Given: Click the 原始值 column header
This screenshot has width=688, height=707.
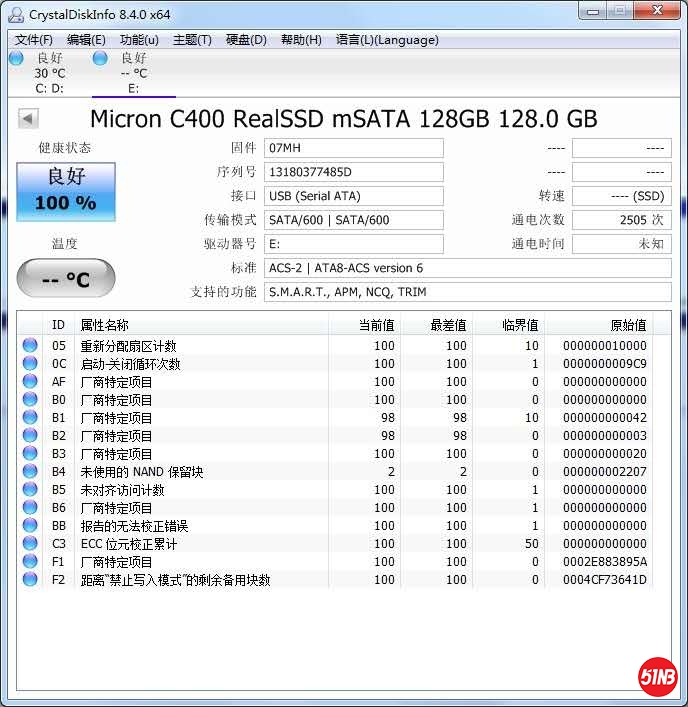Looking at the screenshot, I should point(628,325).
